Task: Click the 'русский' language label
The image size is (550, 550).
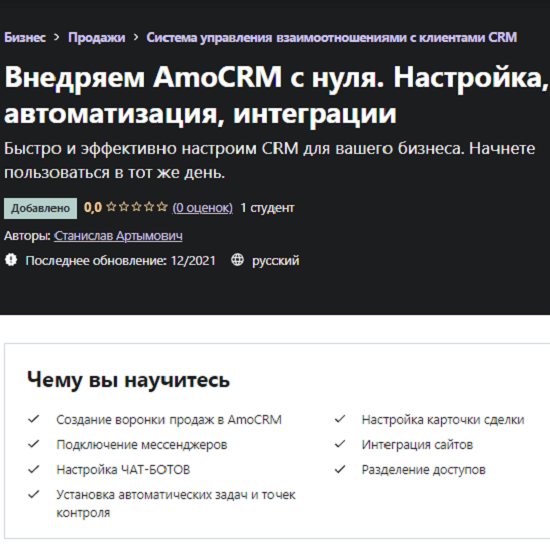Action: [x=276, y=261]
